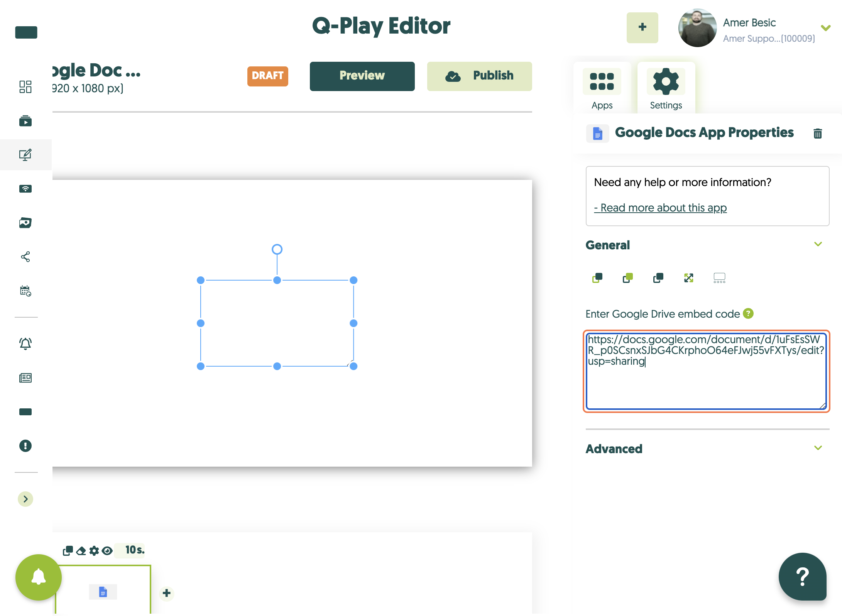Delete the Google Docs app via trash icon
The height and width of the screenshot is (616, 842).
[x=818, y=134]
